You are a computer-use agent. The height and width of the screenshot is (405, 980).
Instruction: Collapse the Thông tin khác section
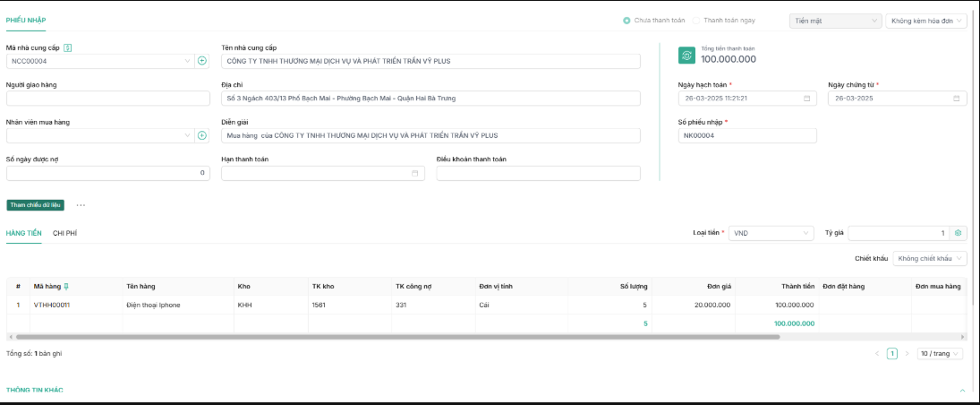tap(962, 391)
